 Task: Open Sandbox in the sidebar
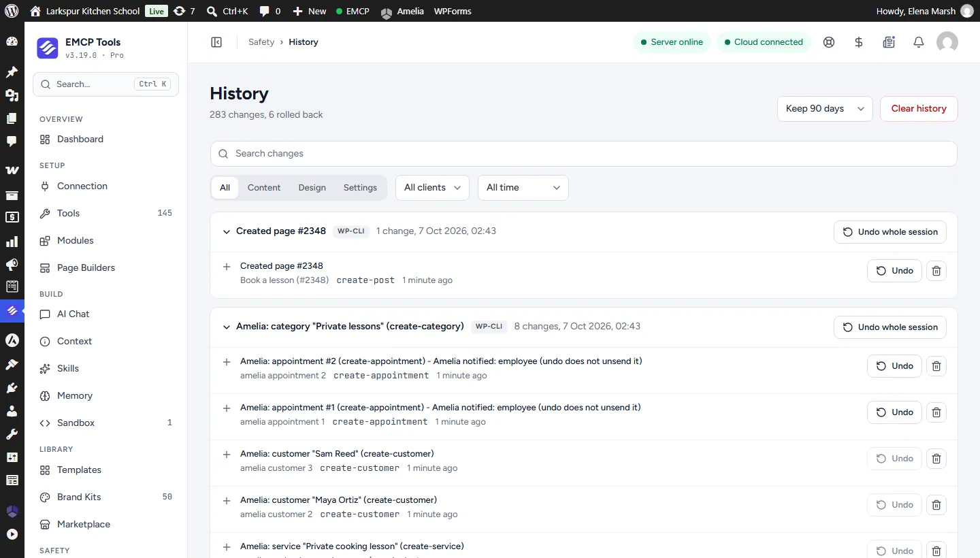point(105,423)
